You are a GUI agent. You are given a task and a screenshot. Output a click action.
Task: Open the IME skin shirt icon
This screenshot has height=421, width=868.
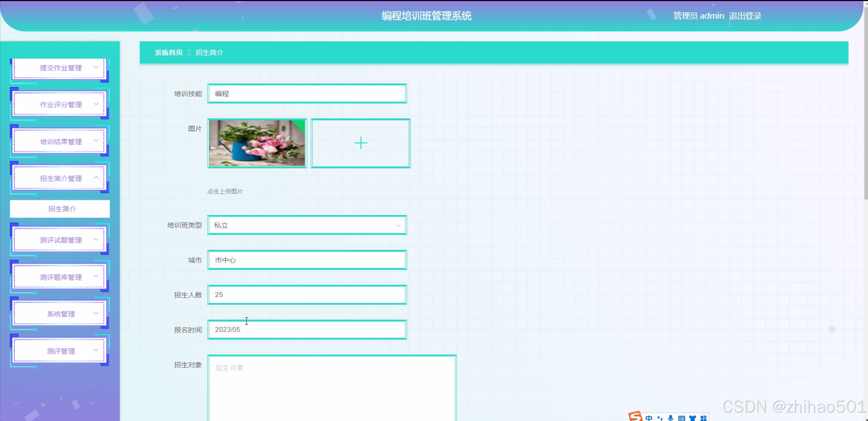point(692,418)
